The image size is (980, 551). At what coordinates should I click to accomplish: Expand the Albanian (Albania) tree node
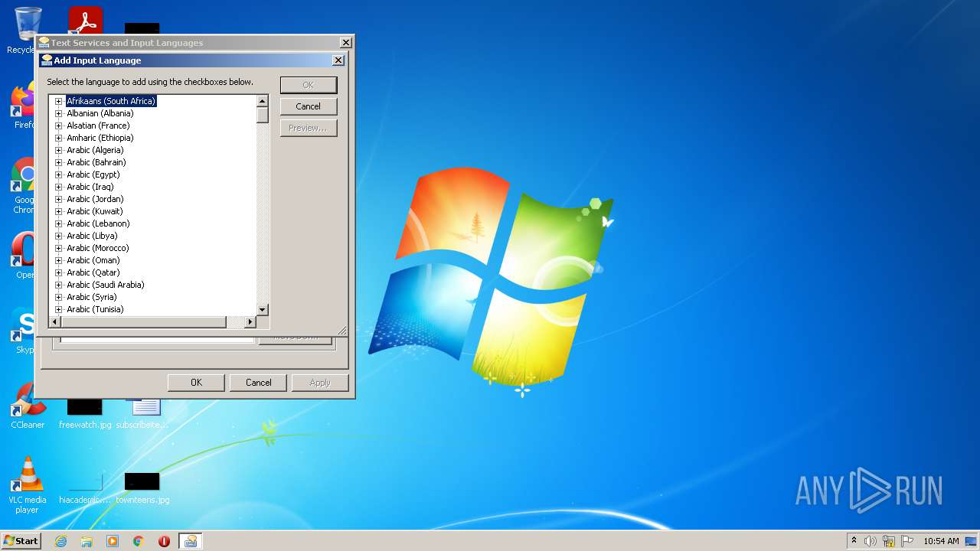58,113
